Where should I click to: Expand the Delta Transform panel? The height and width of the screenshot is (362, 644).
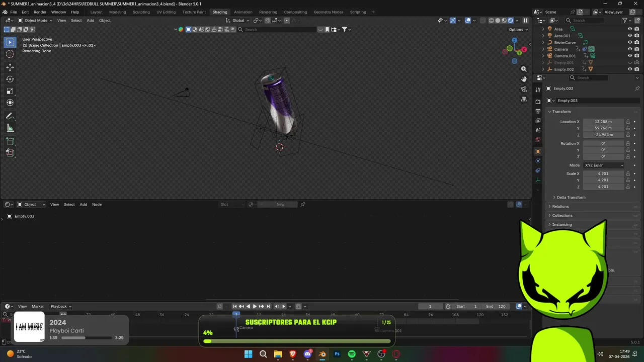point(571,198)
